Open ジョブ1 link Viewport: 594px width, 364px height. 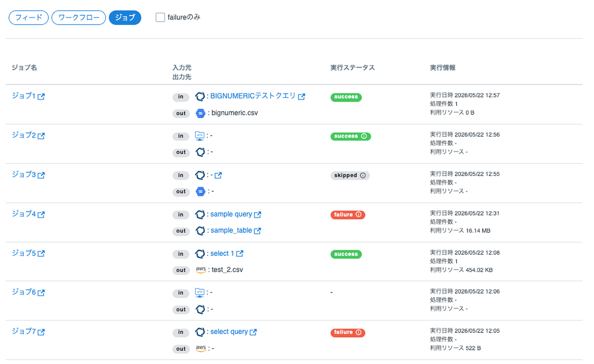click(24, 96)
